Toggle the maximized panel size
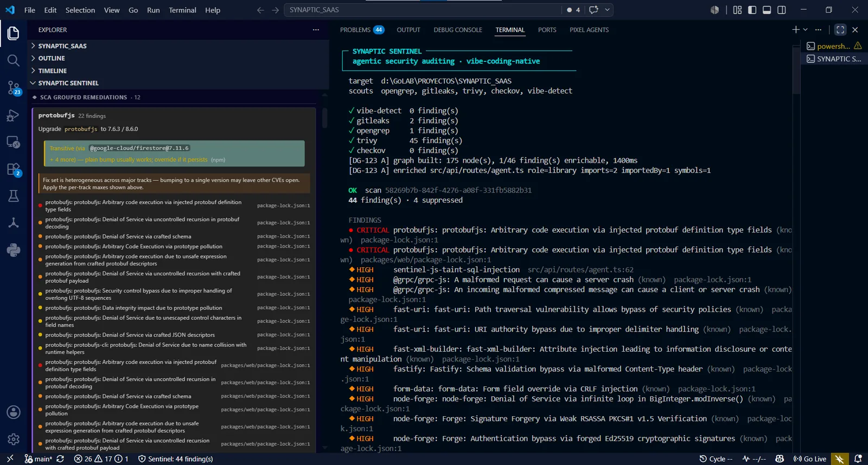Viewport: 868px width, 465px height. pos(840,30)
